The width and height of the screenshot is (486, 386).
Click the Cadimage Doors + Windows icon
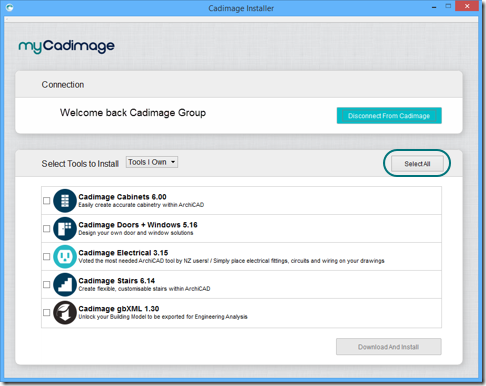click(65, 229)
